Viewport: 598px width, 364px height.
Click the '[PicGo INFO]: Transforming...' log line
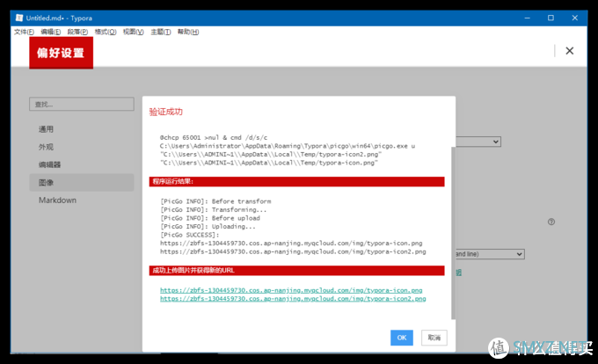(x=213, y=209)
